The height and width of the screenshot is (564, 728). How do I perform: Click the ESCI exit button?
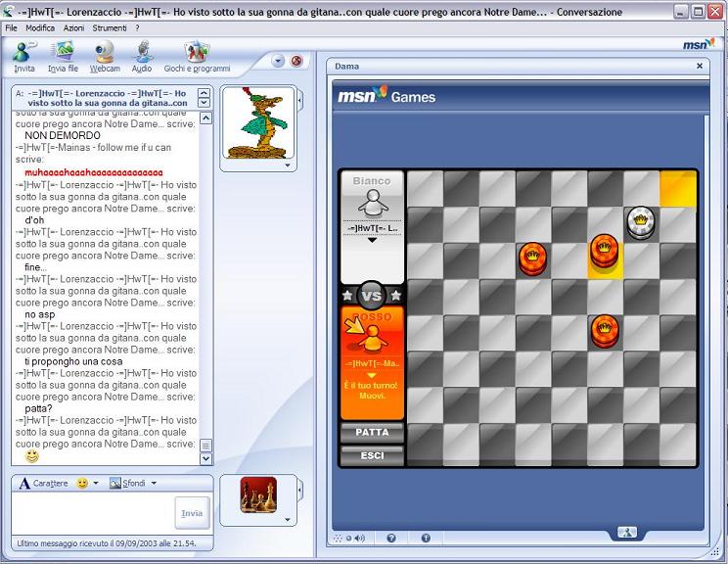click(372, 455)
